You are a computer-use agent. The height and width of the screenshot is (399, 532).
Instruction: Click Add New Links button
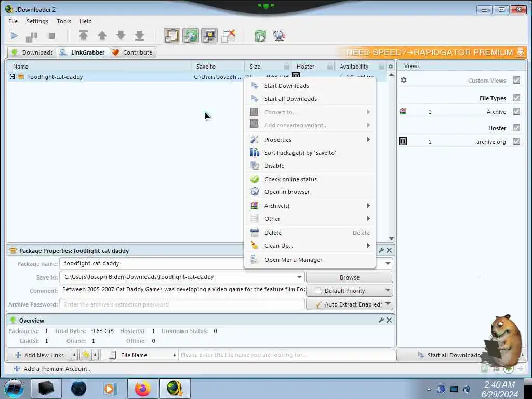coord(38,355)
